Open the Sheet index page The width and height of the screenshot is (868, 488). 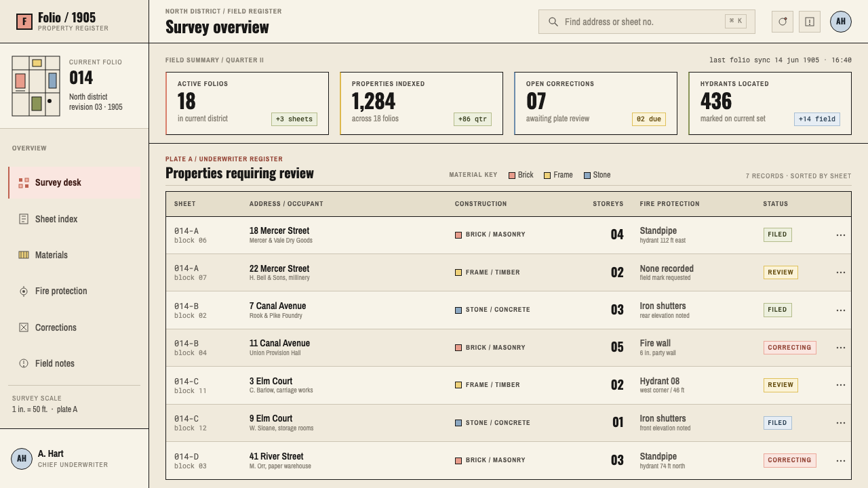pyautogui.click(x=75, y=219)
